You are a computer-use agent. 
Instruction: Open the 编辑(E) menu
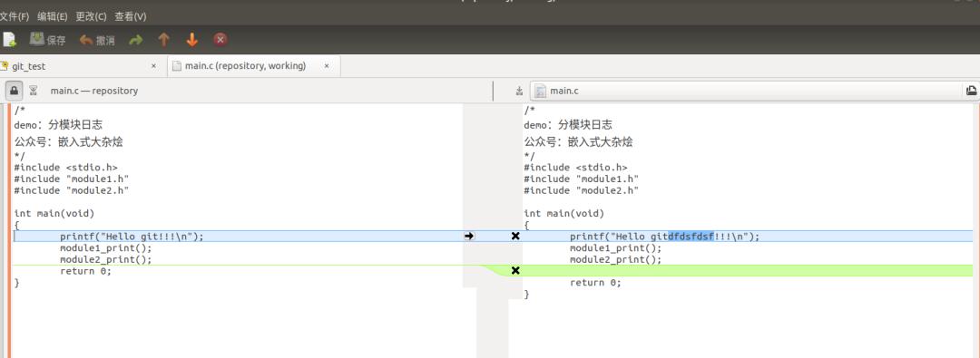click(x=53, y=16)
